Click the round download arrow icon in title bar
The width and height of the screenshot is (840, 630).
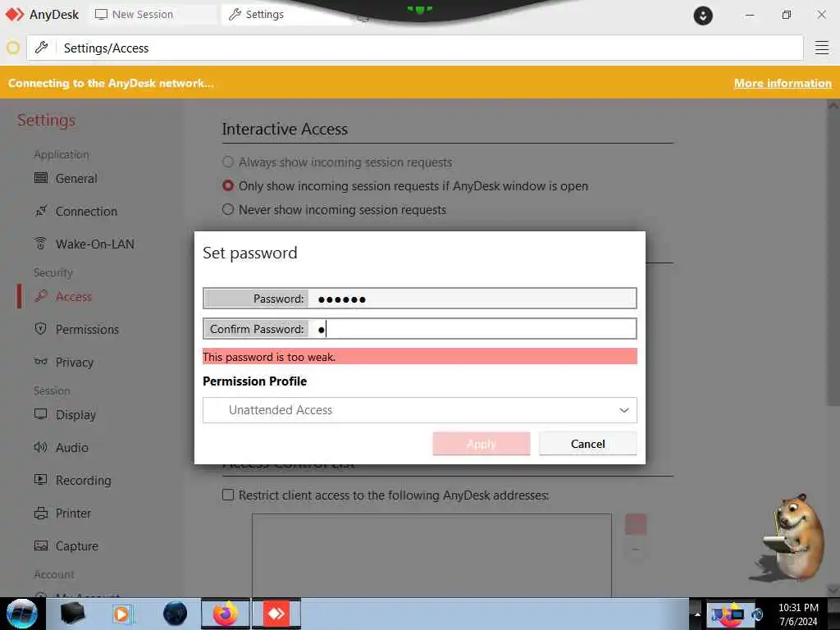pyautogui.click(x=702, y=16)
